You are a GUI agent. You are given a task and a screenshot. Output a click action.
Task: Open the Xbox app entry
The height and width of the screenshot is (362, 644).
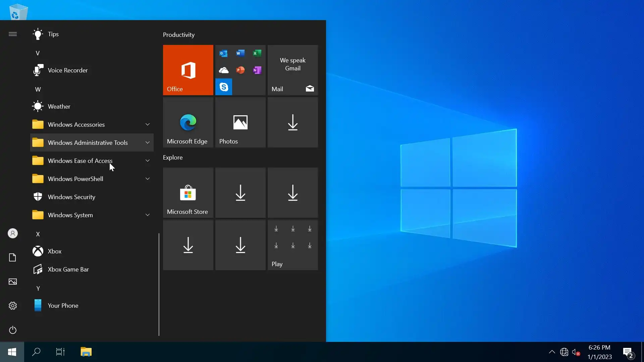54,251
